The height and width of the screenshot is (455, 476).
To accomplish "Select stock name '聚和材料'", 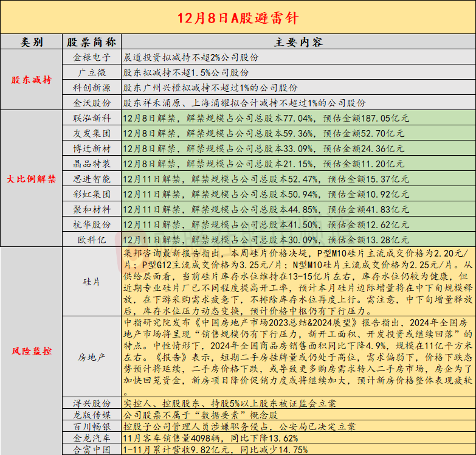I will [x=92, y=209].
